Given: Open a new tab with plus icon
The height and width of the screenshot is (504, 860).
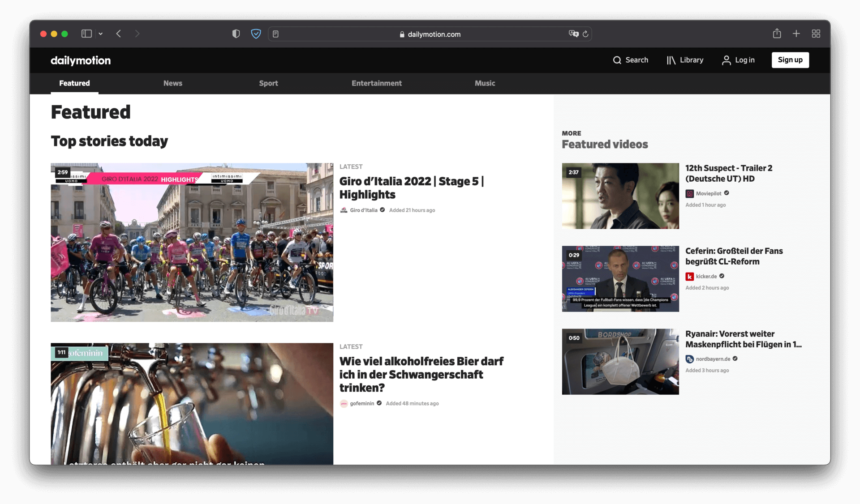Looking at the screenshot, I should pos(796,34).
